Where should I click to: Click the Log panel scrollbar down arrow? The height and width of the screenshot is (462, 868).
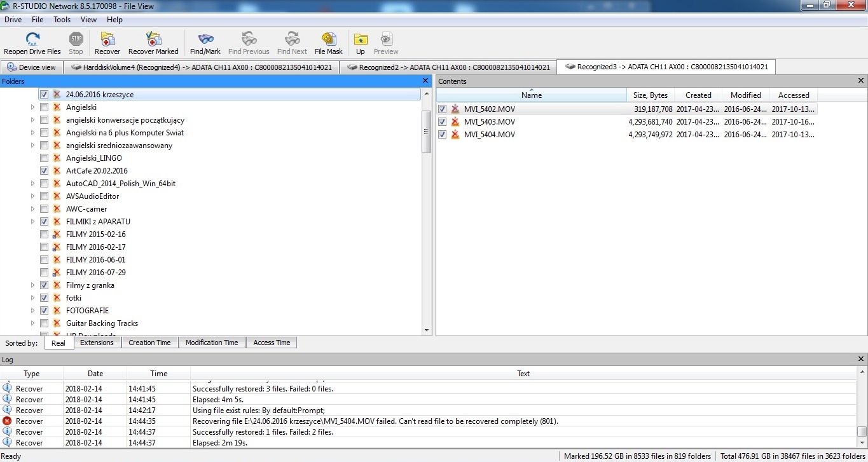click(x=862, y=442)
